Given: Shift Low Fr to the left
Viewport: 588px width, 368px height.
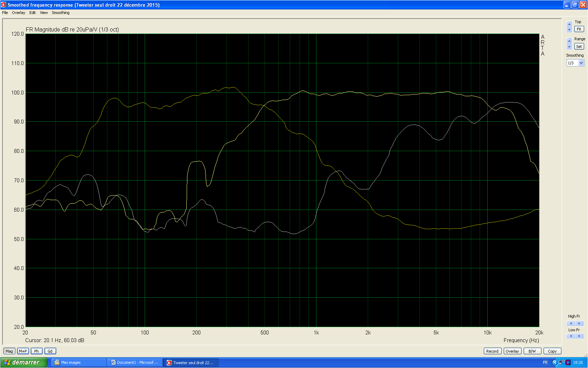Looking at the screenshot, I should tap(571, 336).
